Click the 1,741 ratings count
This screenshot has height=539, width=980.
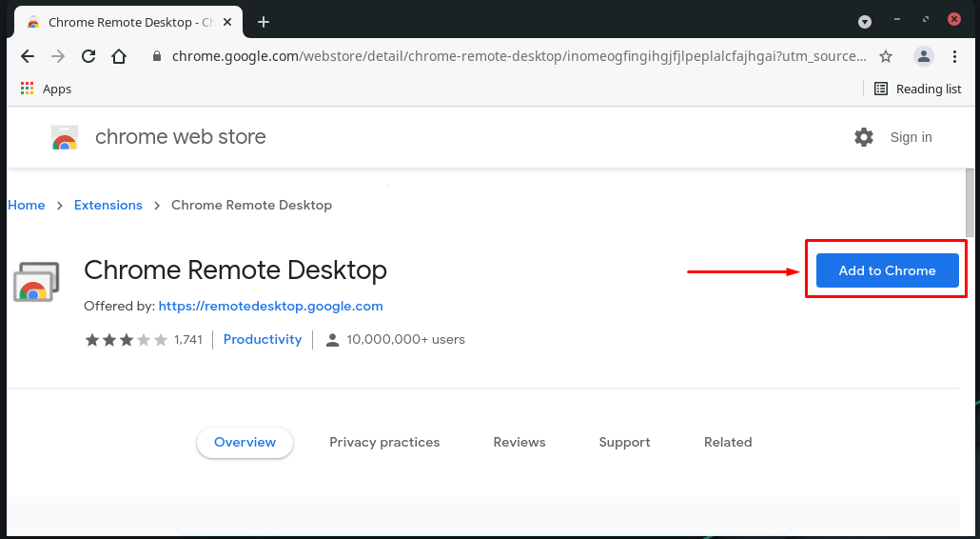[x=188, y=340]
